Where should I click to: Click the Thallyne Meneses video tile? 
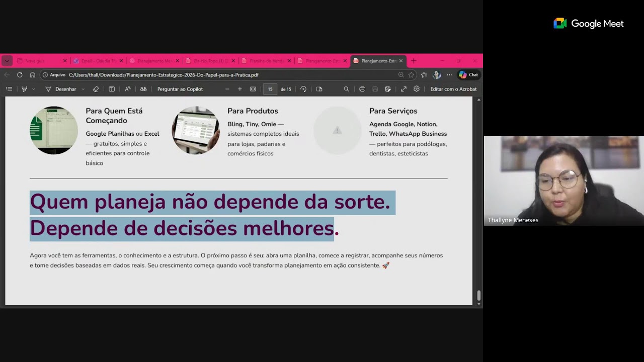click(x=564, y=180)
